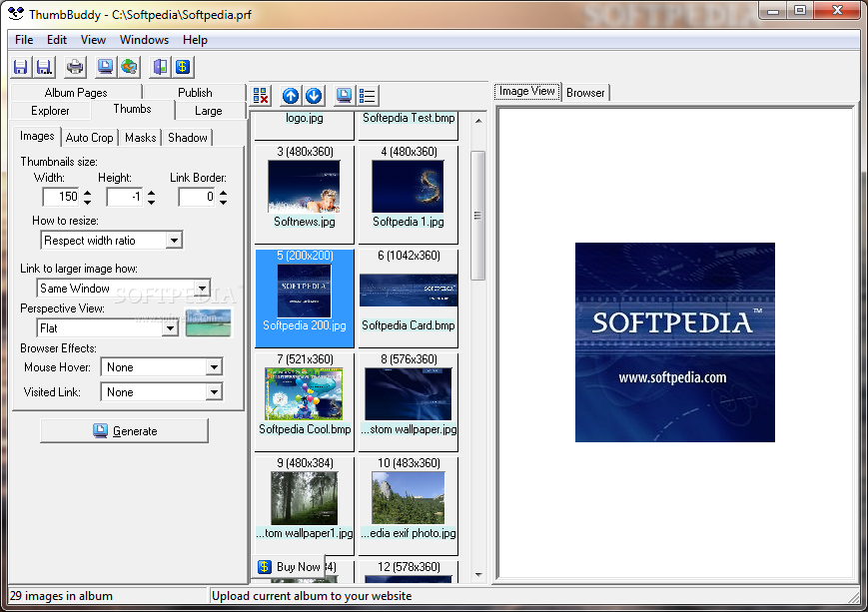Expand the How to resize dropdown
Viewport: 868px width, 612px height.
coord(174,241)
